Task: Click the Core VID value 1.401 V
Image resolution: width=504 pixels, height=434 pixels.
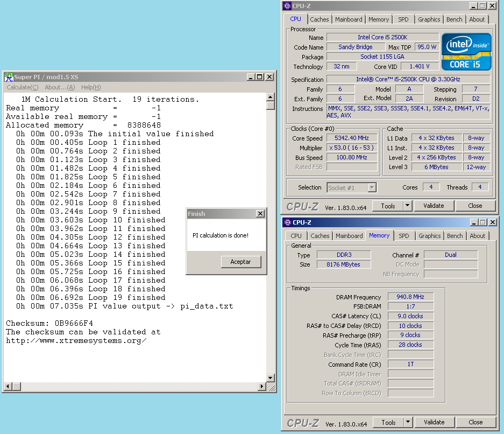Action: point(420,66)
